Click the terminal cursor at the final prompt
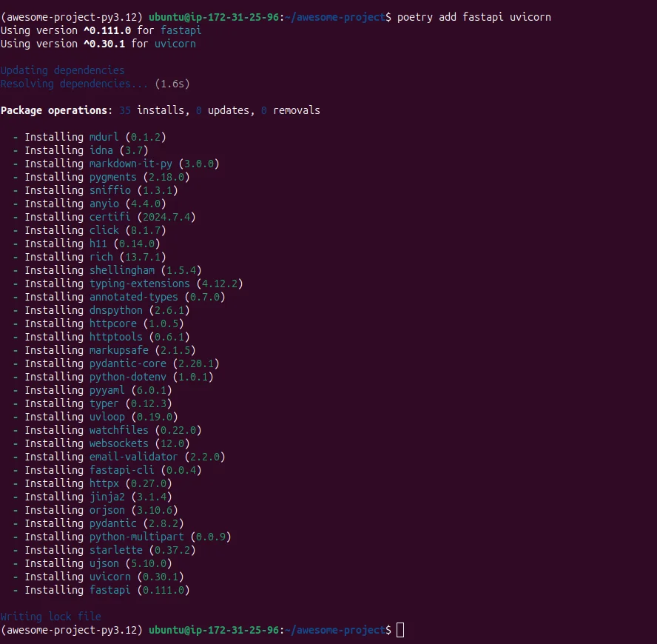Image resolution: width=657 pixels, height=644 pixels. pyautogui.click(x=400, y=630)
